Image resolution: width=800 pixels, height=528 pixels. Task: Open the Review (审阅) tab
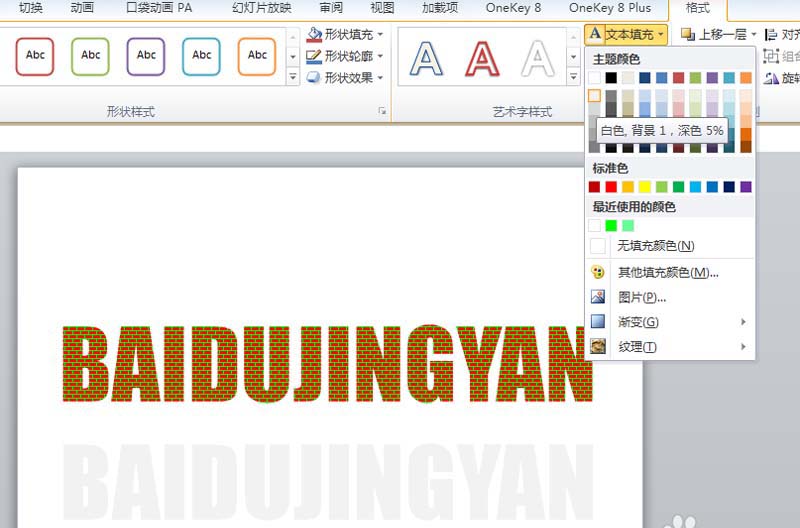tap(332, 8)
